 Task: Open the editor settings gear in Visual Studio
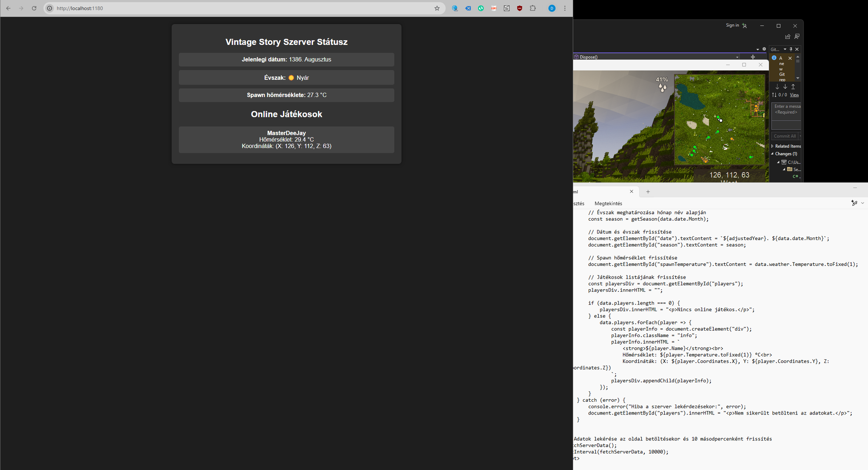point(764,49)
